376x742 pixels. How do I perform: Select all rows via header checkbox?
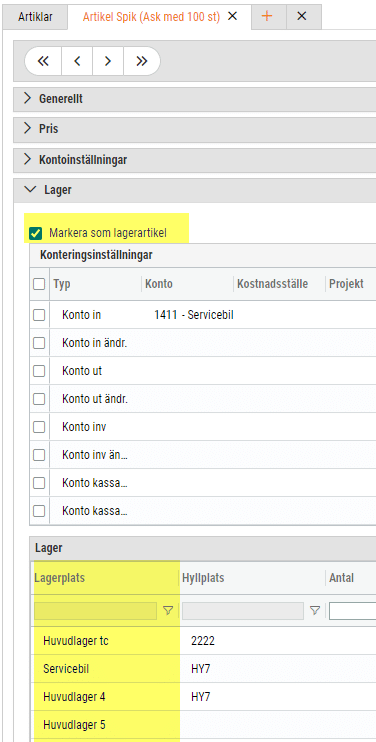[x=39, y=284]
